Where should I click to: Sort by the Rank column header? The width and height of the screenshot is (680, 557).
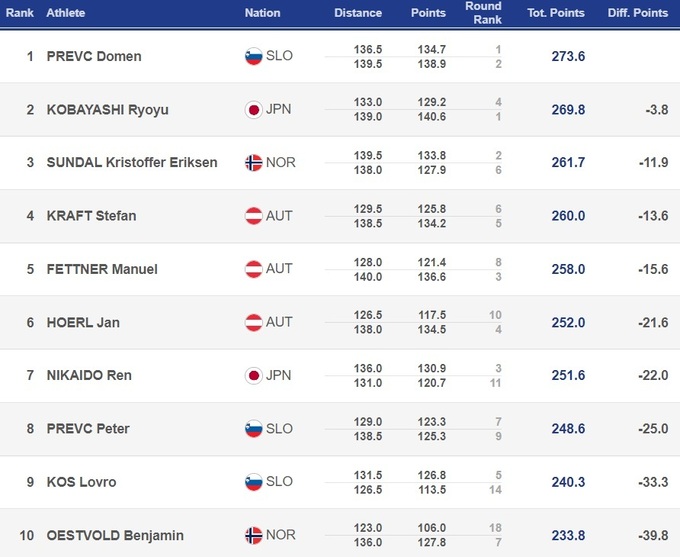coord(20,13)
